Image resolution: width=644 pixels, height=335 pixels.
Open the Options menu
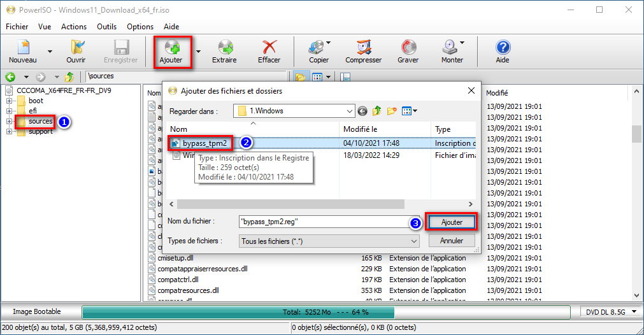tap(140, 27)
